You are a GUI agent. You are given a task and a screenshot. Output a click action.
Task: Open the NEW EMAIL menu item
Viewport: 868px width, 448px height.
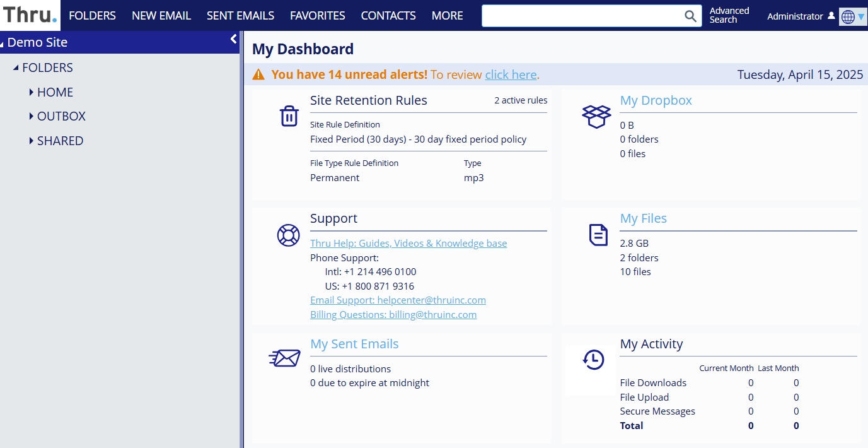pos(161,16)
